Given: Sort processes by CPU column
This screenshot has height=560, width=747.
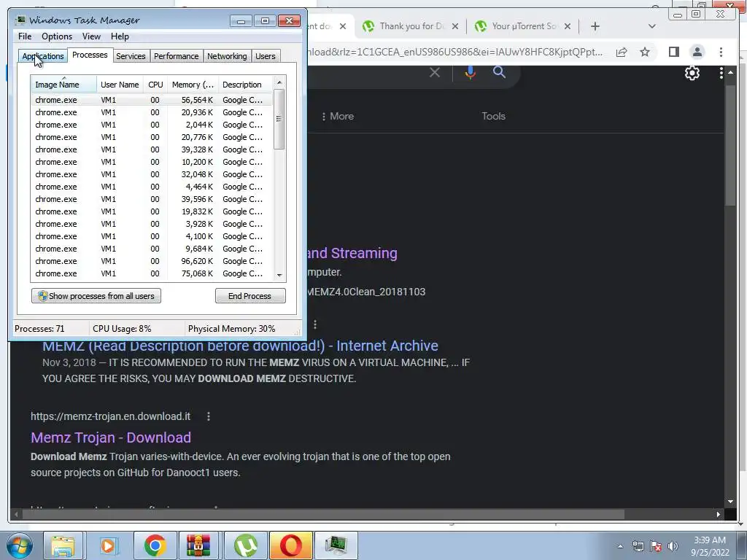Looking at the screenshot, I should click(x=155, y=85).
